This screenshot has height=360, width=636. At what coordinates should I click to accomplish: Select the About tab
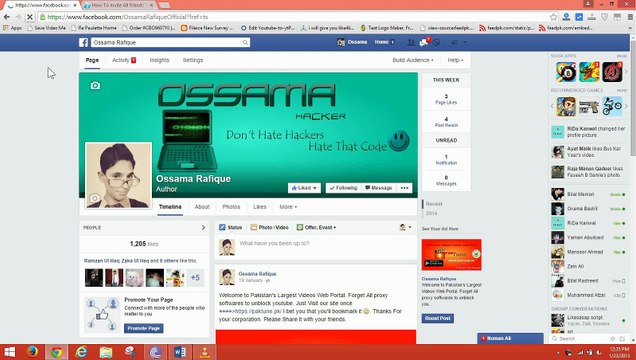(x=202, y=207)
